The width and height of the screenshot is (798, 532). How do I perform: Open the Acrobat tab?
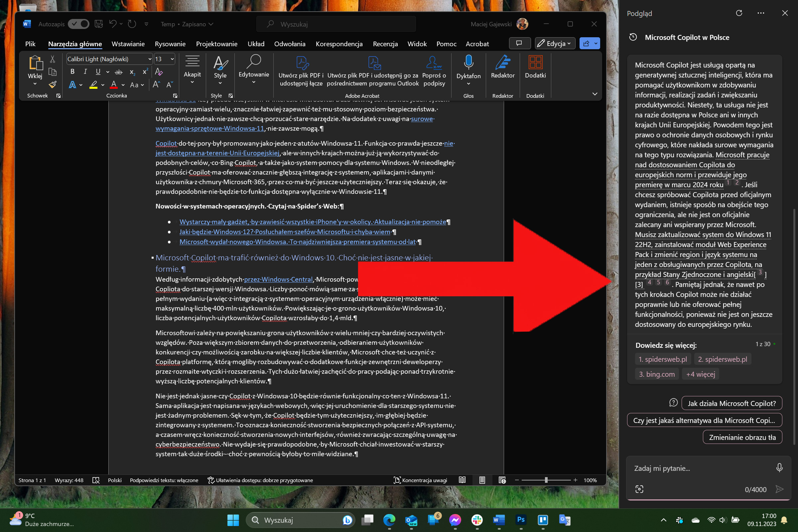[x=477, y=44]
